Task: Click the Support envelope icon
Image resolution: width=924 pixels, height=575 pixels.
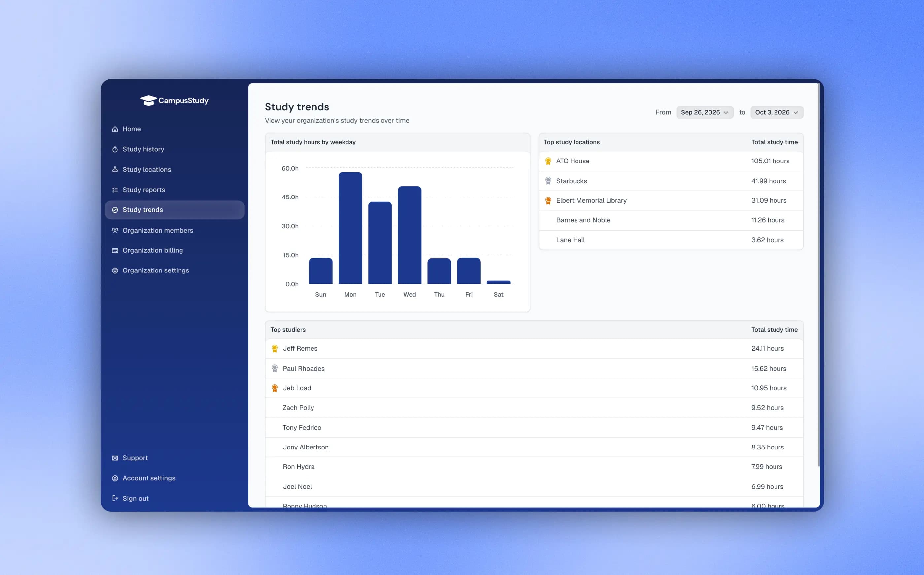Action: point(115,458)
